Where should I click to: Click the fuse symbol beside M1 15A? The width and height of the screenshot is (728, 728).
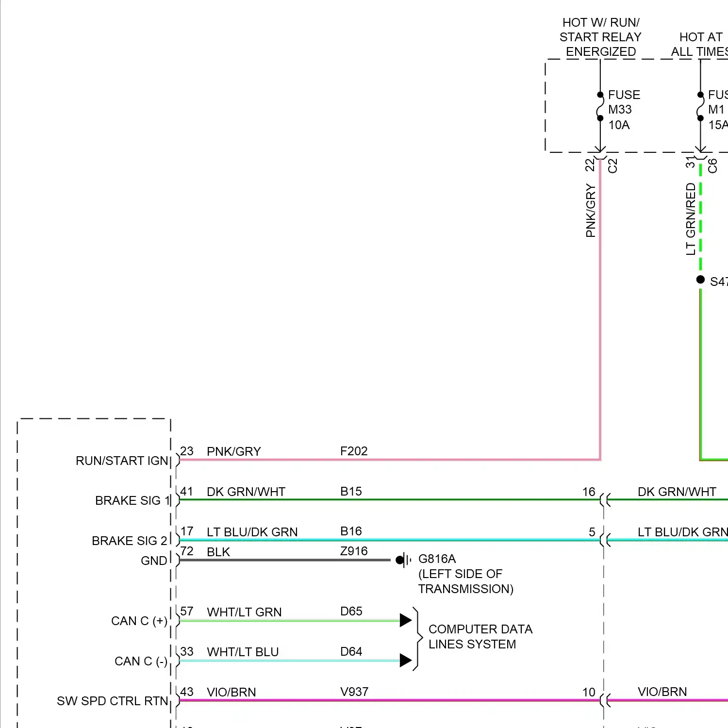point(700,107)
